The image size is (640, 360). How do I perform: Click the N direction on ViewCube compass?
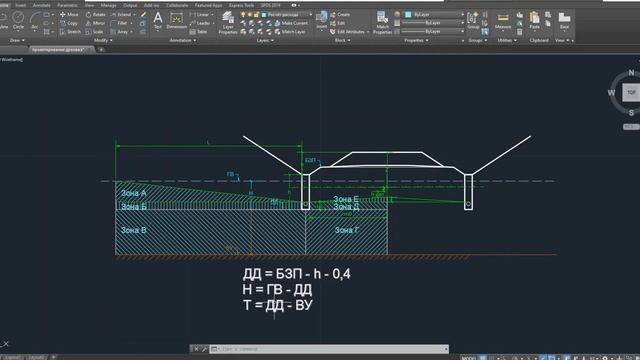pos(631,73)
